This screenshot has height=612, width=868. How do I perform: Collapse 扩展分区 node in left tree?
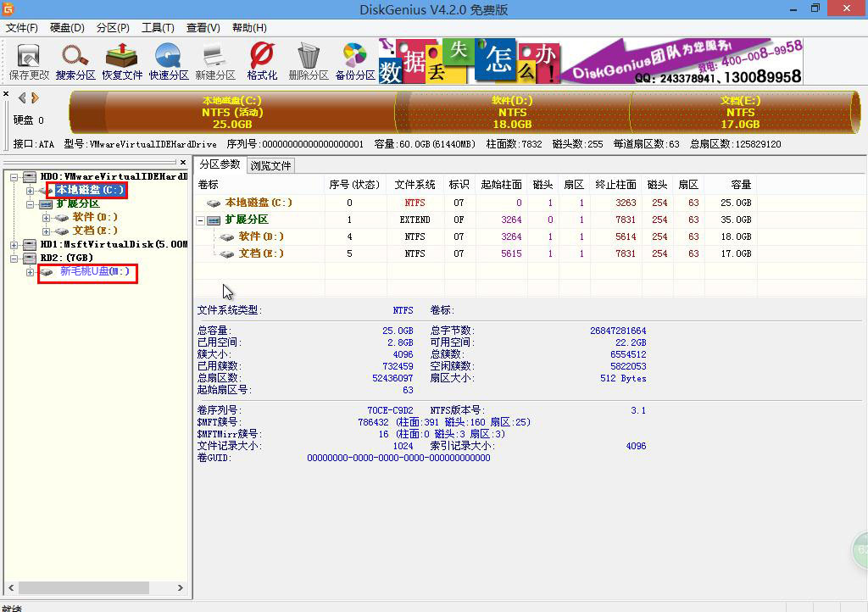pos(30,204)
